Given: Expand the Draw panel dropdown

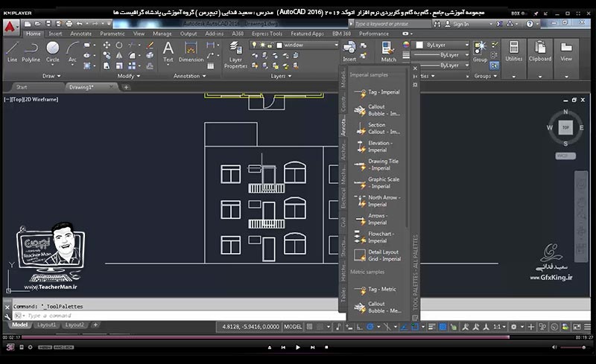Looking at the screenshot, I should click(x=51, y=76).
